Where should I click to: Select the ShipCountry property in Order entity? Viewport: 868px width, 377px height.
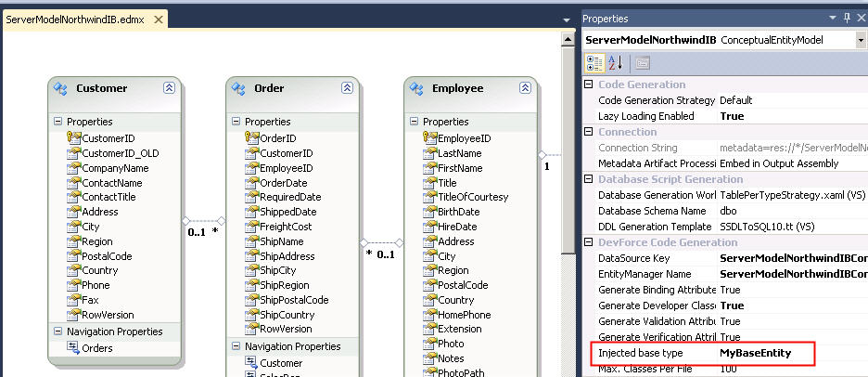point(287,314)
